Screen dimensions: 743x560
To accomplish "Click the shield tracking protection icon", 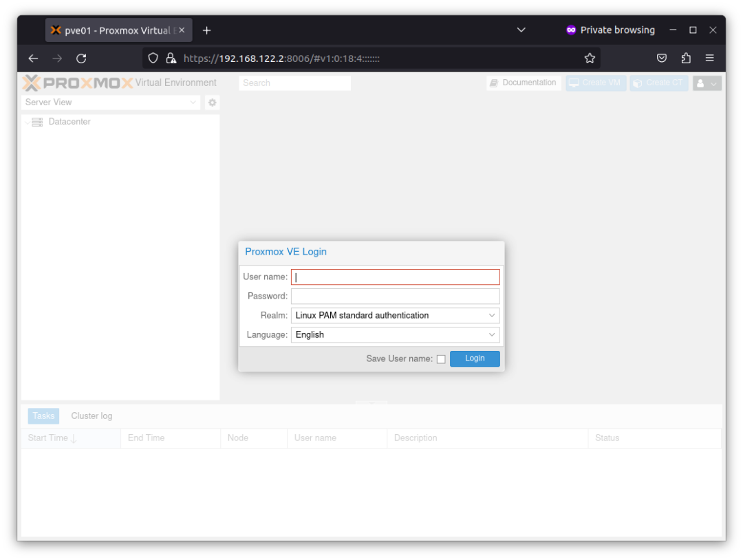I will click(x=153, y=58).
